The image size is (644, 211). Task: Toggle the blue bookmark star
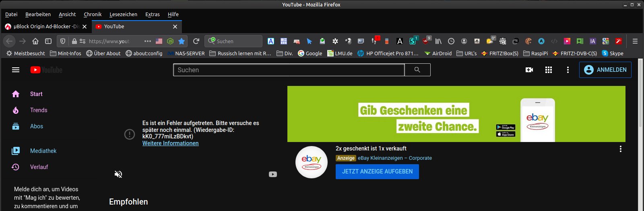[182, 41]
